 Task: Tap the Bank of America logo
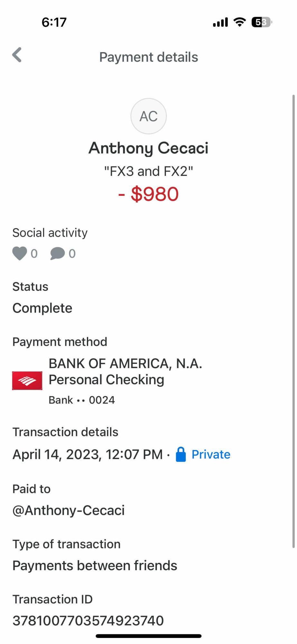click(27, 381)
